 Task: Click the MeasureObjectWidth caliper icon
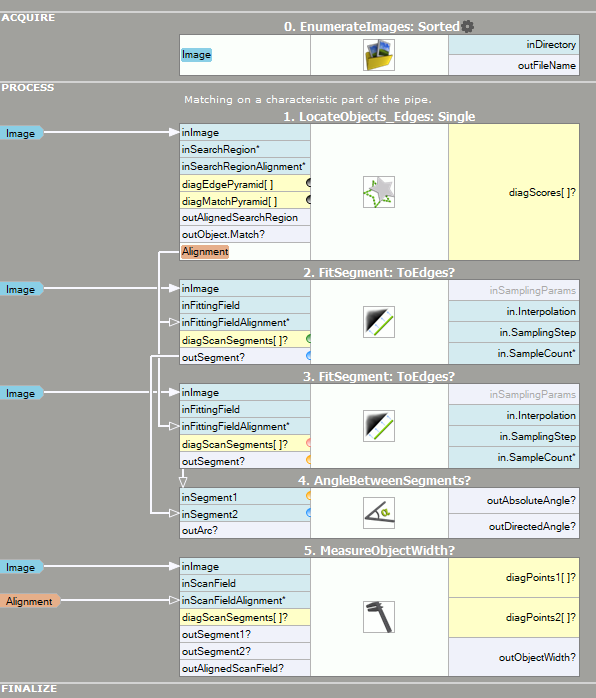pyautogui.click(x=379, y=617)
